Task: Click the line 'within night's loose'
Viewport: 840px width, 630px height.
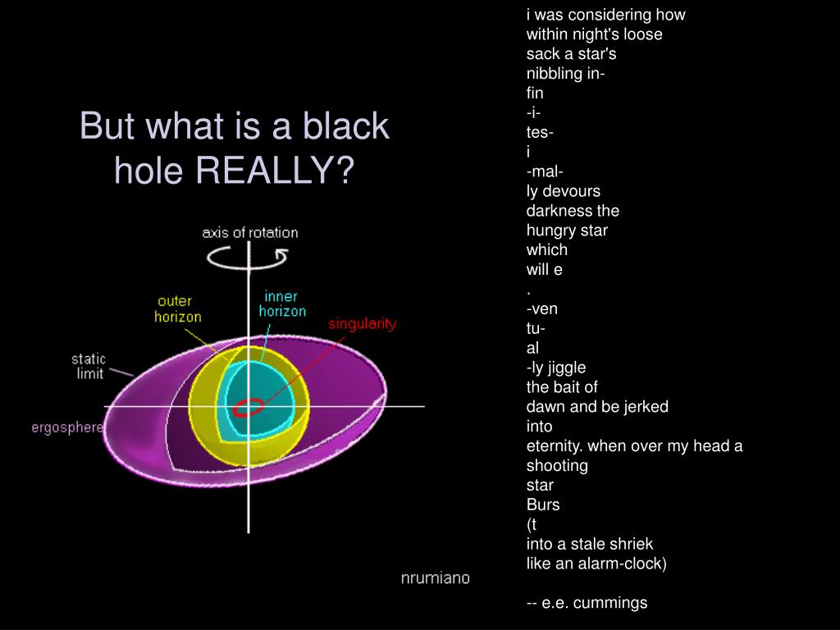Action: click(595, 34)
